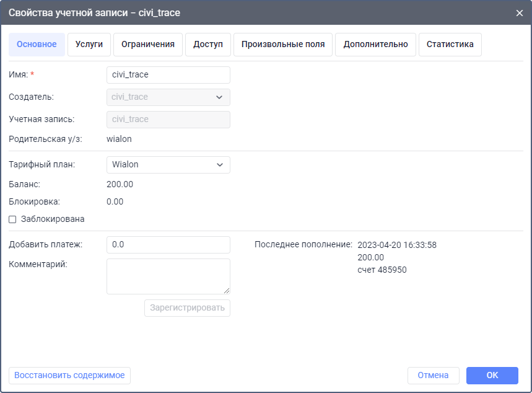Focus the Добавить платеж amount field
Screen dimensions: 532x393
click(x=168, y=245)
